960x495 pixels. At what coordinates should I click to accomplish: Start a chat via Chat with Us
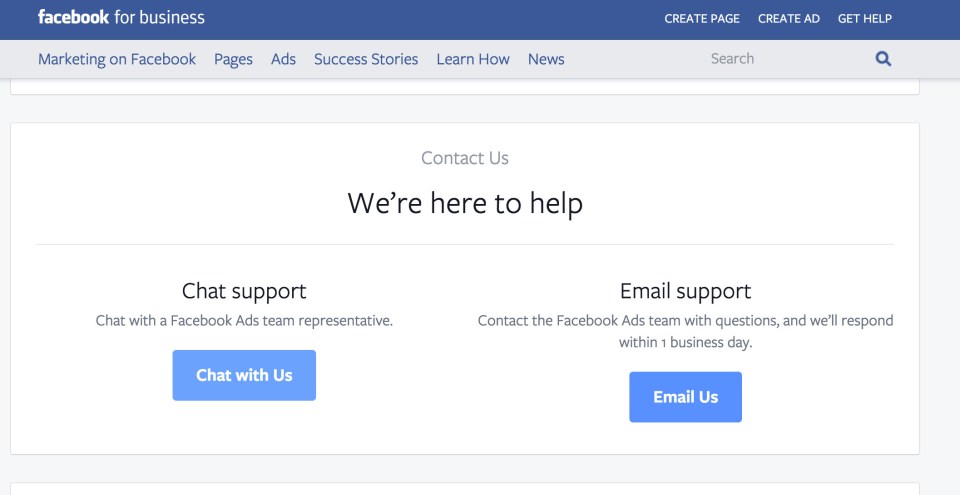point(244,376)
